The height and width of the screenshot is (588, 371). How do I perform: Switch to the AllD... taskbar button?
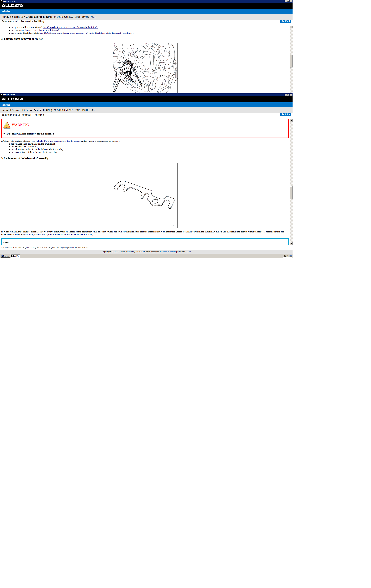click(x=15, y=256)
